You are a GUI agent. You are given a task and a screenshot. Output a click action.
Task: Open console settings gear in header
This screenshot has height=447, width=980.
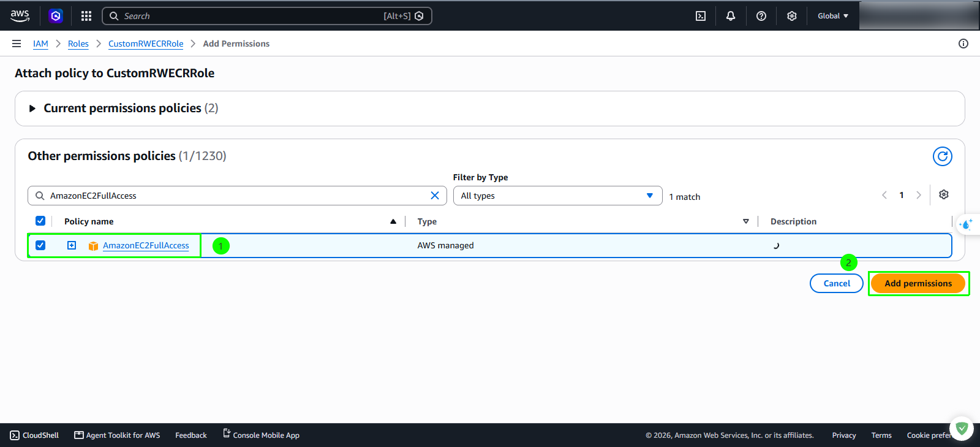pyautogui.click(x=792, y=16)
